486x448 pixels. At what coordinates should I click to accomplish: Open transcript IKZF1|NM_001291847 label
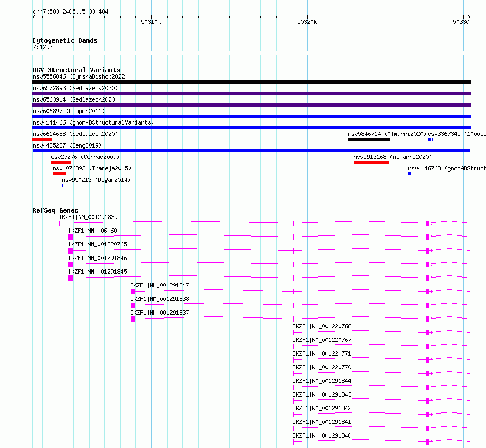click(160, 285)
